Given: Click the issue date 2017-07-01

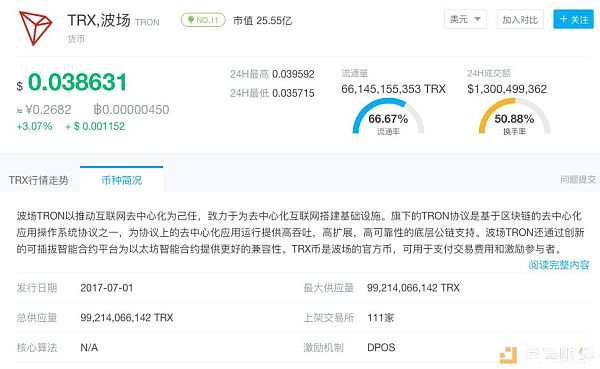Looking at the screenshot, I should point(107,288).
